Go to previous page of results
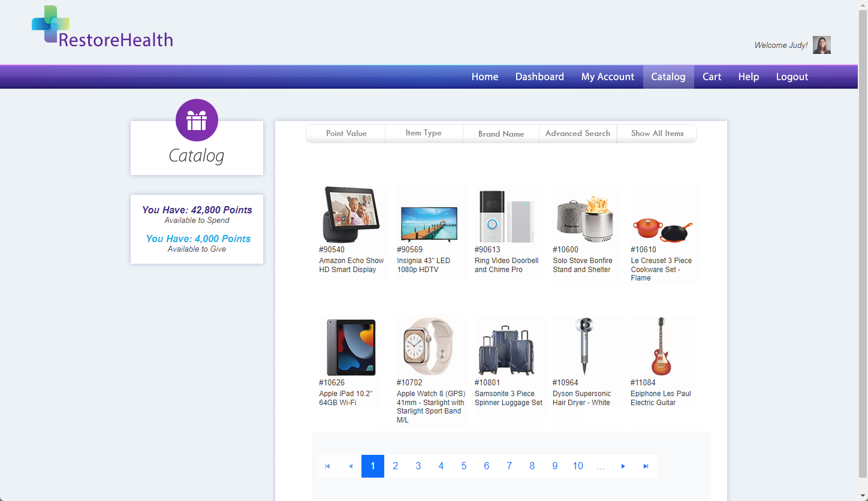The image size is (868, 501). coord(350,466)
